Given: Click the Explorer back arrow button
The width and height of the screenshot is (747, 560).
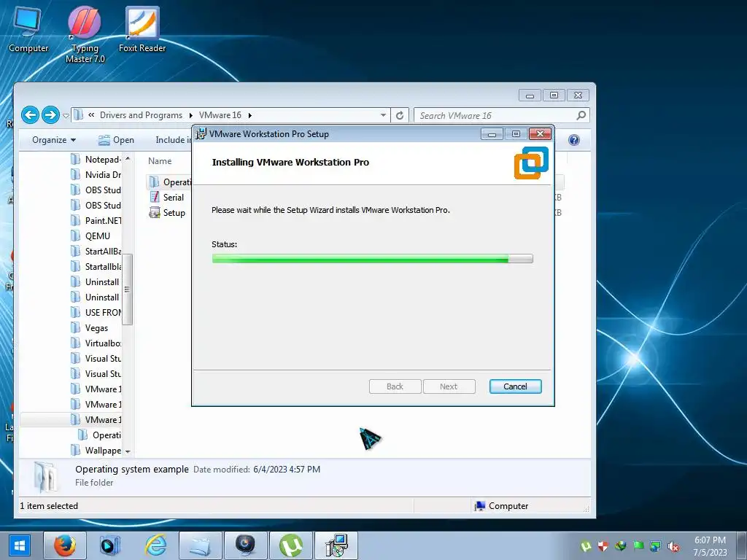Looking at the screenshot, I should [30, 114].
